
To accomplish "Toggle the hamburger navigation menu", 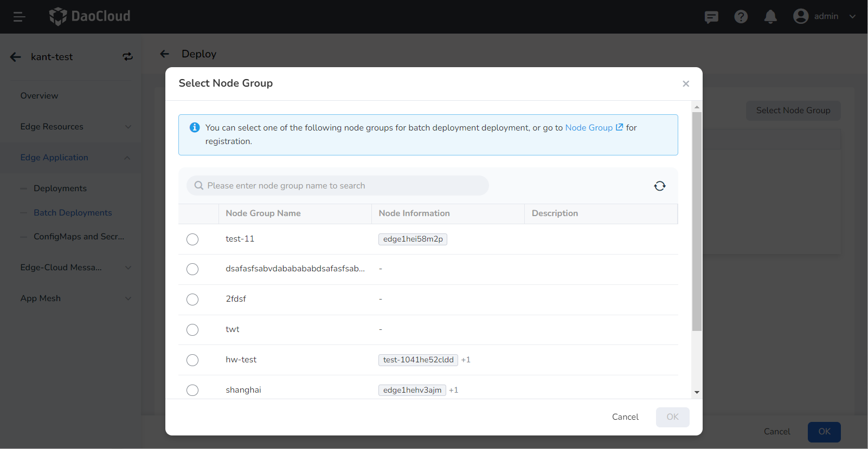I will click(x=20, y=17).
